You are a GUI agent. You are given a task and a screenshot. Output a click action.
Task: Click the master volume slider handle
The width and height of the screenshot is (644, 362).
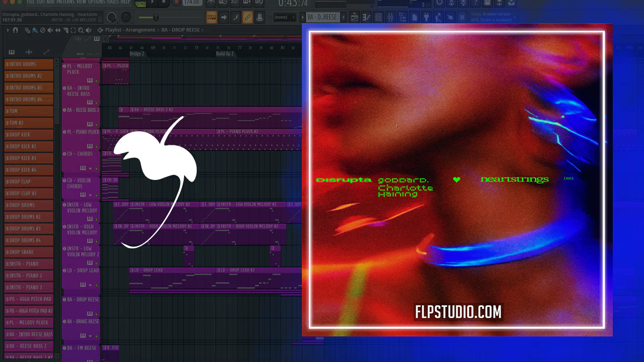[x=155, y=18]
